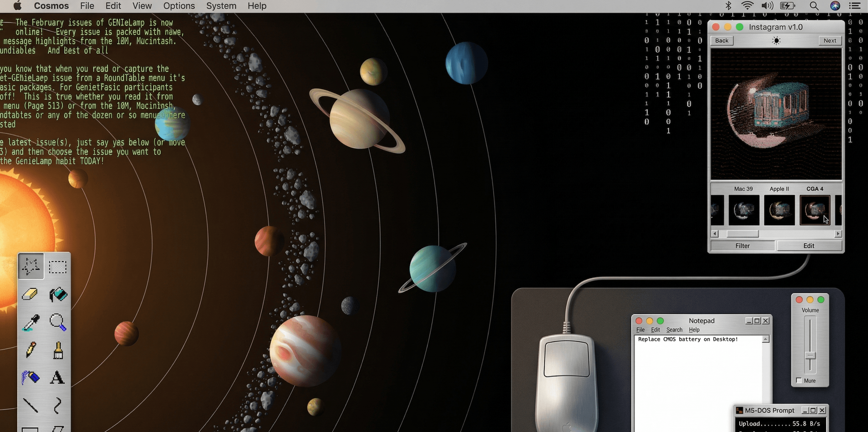Viewport: 868px width, 432px height.
Task: Choose the Paintbrush tool
Action: tap(58, 350)
